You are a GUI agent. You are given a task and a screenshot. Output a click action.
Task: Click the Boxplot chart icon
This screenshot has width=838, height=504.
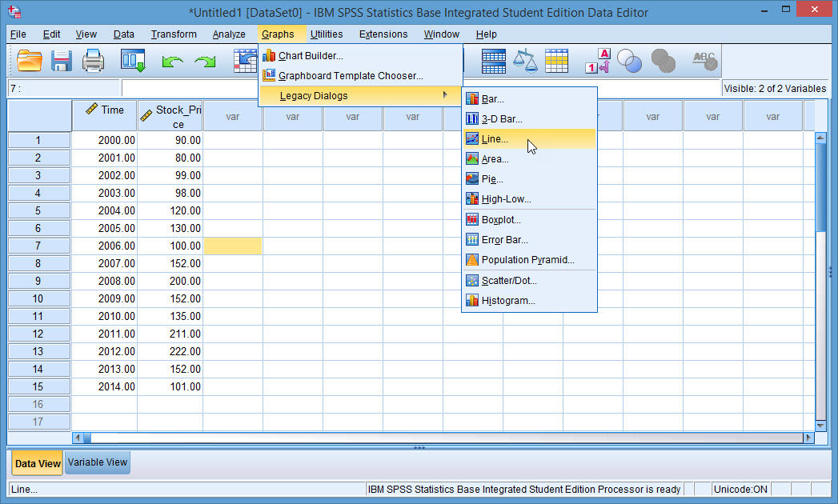click(472, 219)
